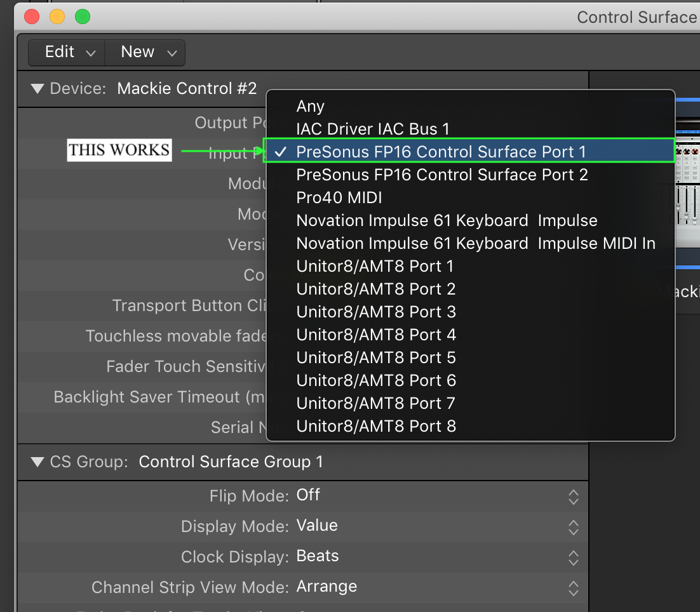700x612 pixels.
Task: Choose Unitor8/AMT8 Port 1
Action: 470,266
